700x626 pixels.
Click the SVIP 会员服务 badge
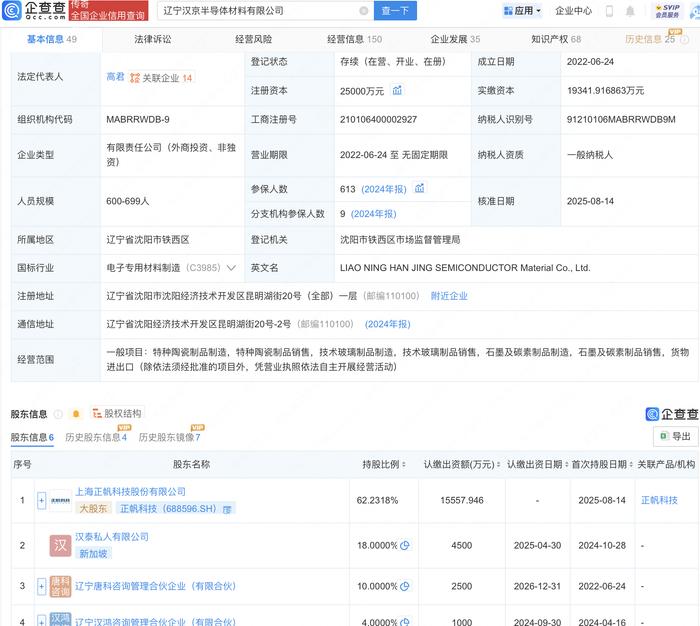667,11
